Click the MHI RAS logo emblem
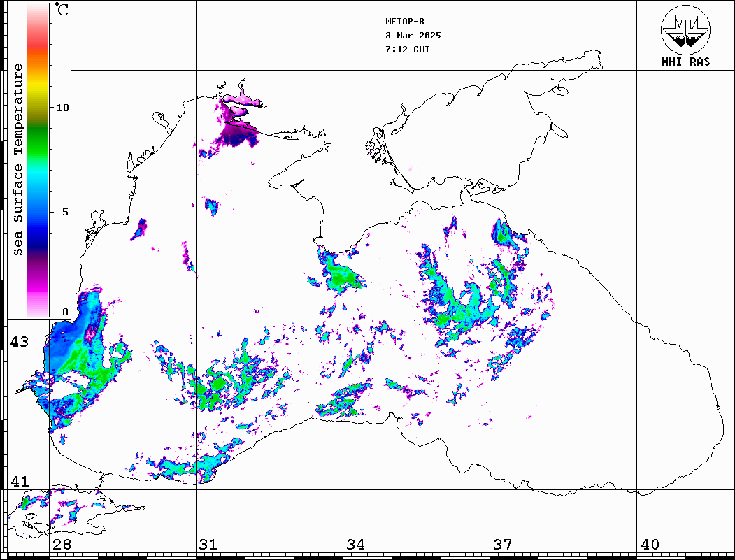 point(686,29)
